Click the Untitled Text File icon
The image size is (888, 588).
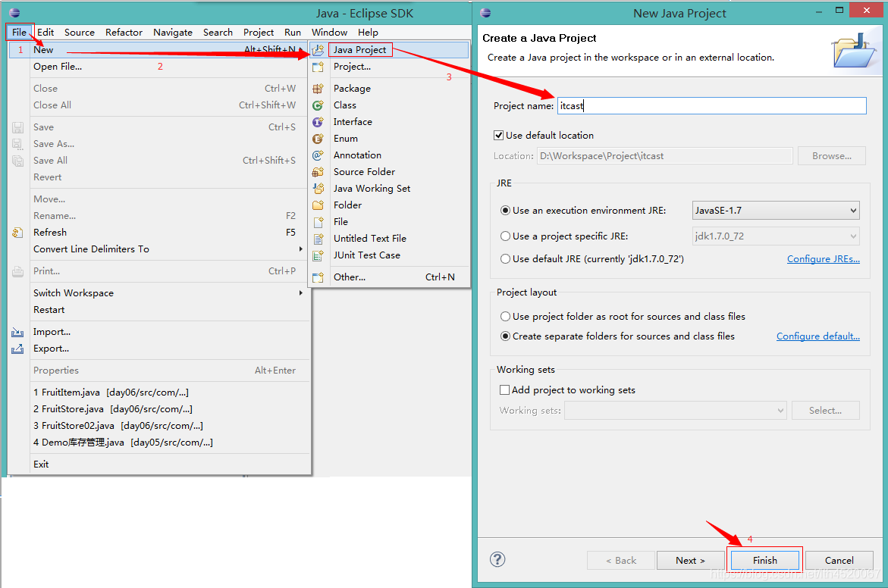[x=318, y=239]
